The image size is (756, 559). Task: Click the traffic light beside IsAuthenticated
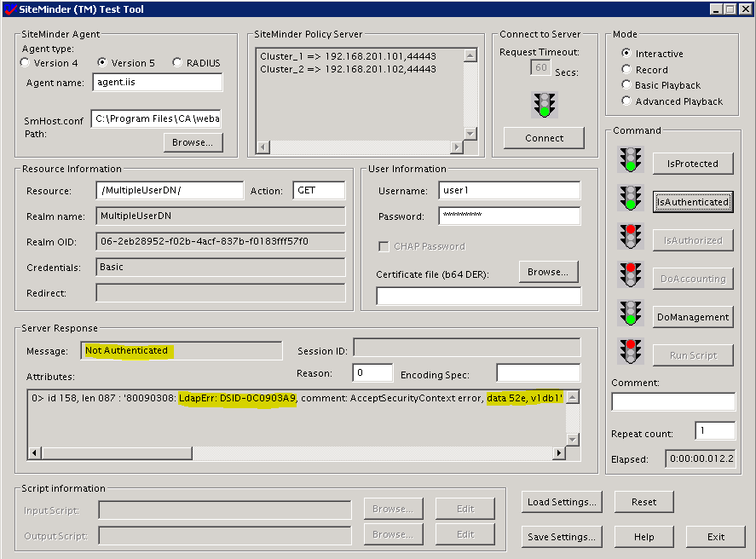631,198
